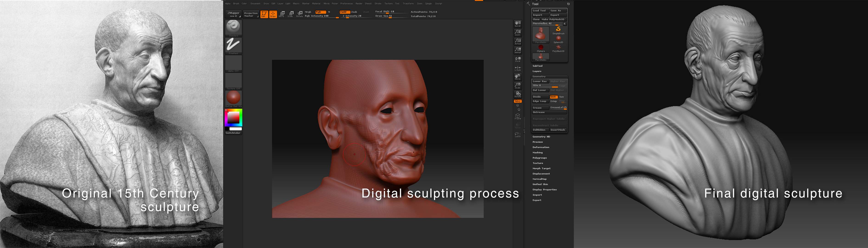Toggle Local transformations
868x248 pixels.
pos(518,59)
